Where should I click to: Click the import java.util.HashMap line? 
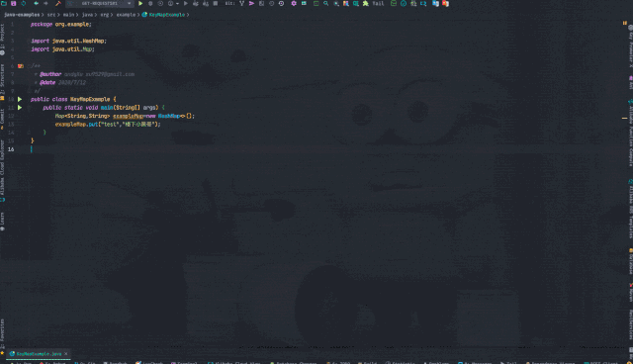coord(68,41)
